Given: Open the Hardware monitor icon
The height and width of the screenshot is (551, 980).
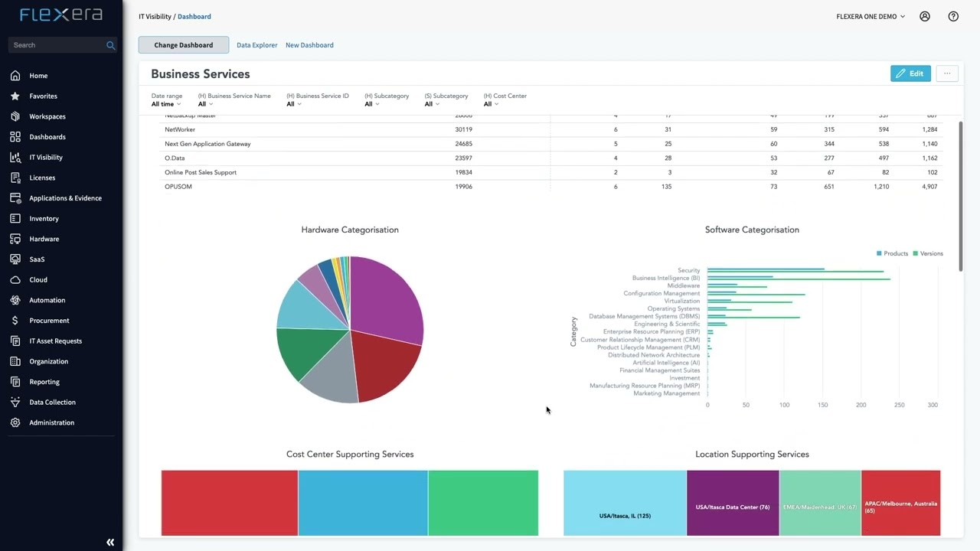Looking at the screenshot, I should [15, 239].
